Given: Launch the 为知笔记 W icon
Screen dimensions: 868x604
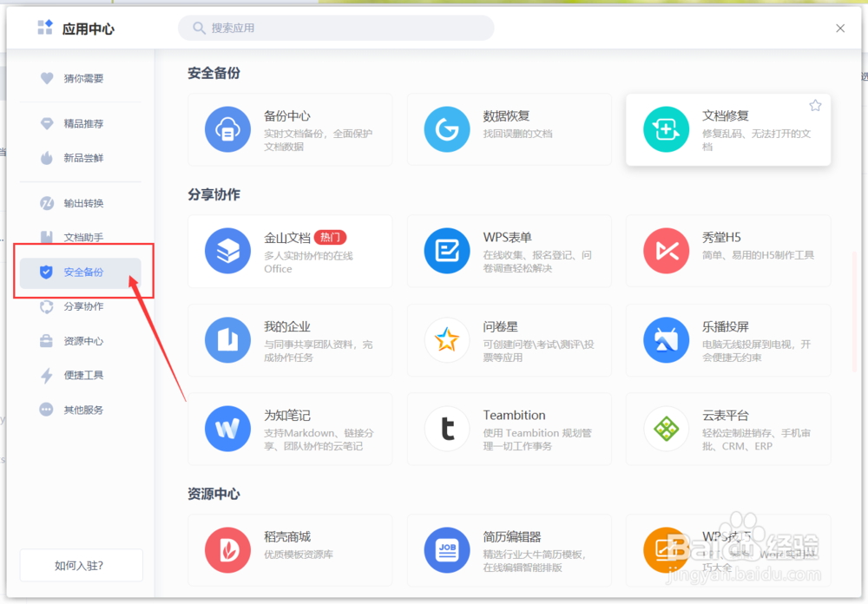Looking at the screenshot, I should pos(227,429).
